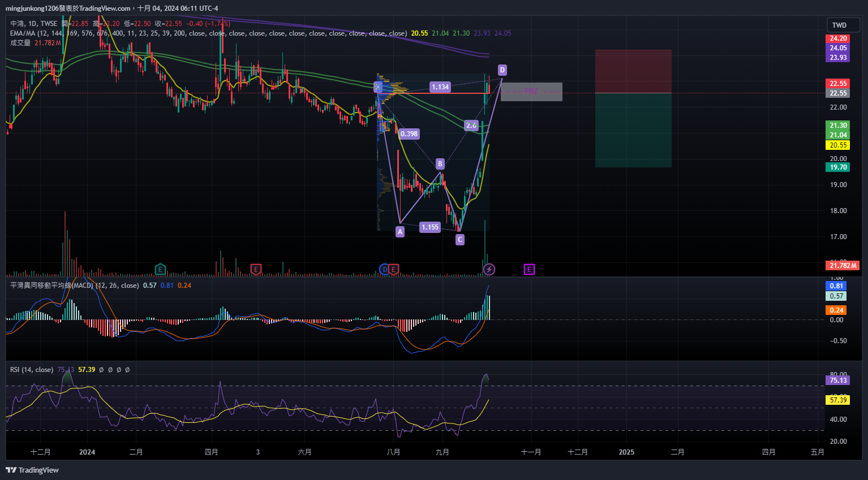This screenshot has width=868, height=480.
Task: Click the 19.70 target price label
Action: [x=838, y=167]
